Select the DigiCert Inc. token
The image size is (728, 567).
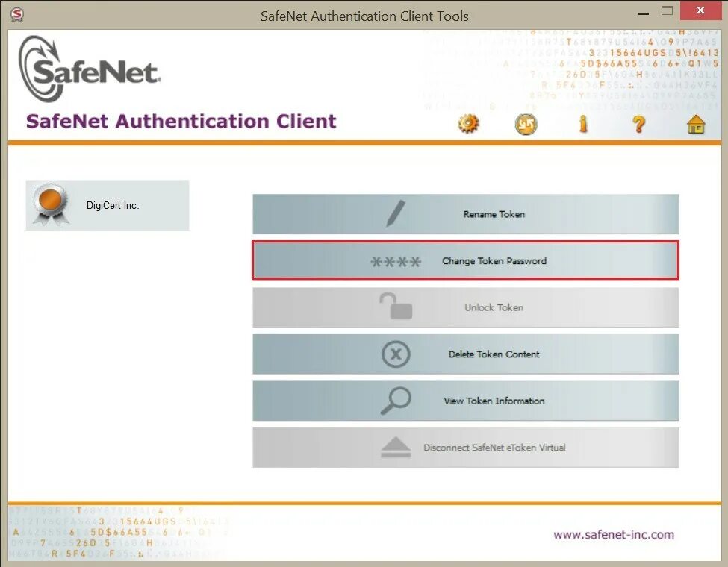coord(108,205)
